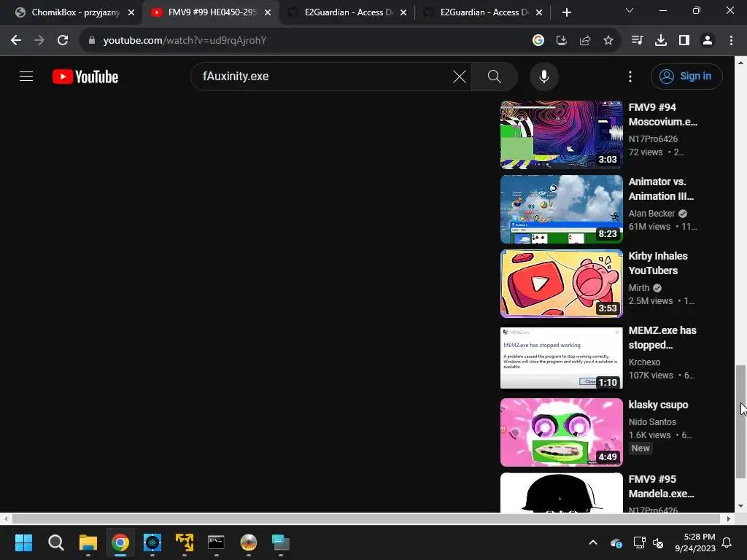The height and width of the screenshot is (560, 747).
Task: Open the Google icon in address bar
Action: 538,41
